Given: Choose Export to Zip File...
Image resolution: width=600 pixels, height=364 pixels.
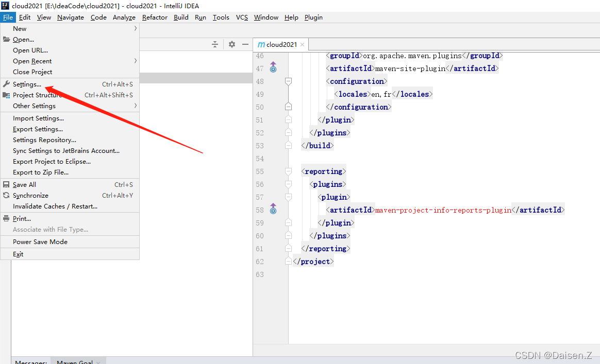Looking at the screenshot, I should coord(70,172).
